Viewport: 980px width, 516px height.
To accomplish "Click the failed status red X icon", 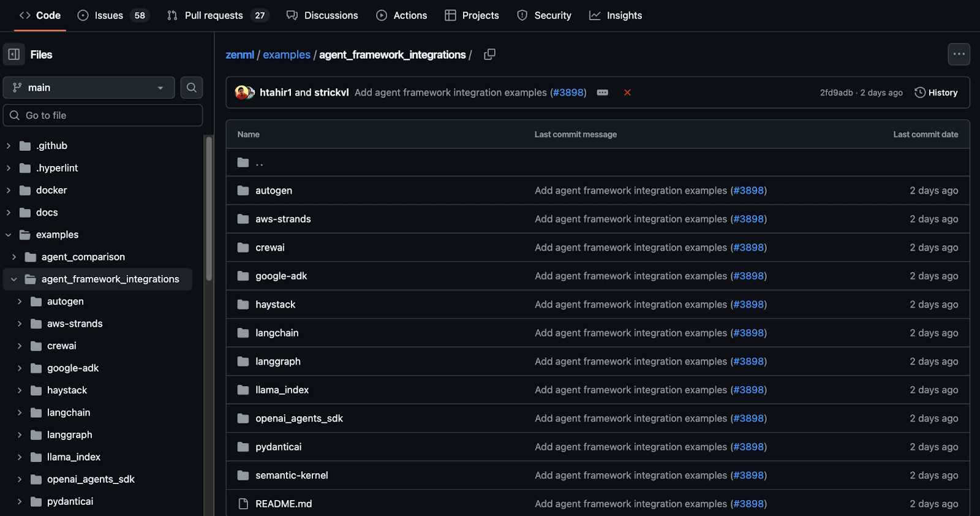I will [x=627, y=93].
